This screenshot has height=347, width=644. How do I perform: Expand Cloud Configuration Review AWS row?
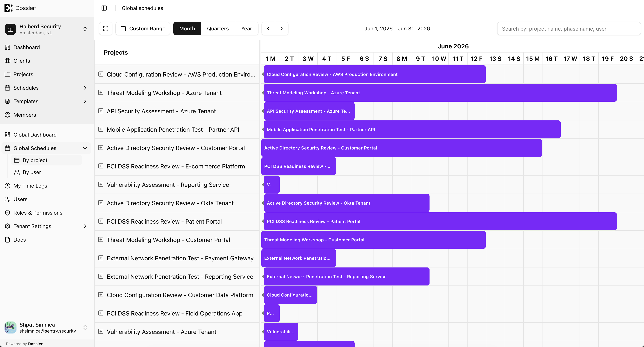(101, 74)
